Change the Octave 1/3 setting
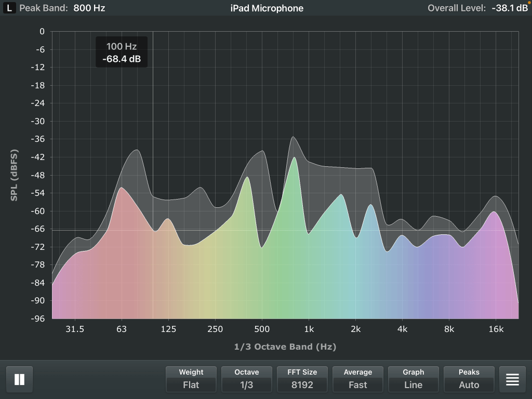This screenshot has width=532, height=399. (x=247, y=379)
